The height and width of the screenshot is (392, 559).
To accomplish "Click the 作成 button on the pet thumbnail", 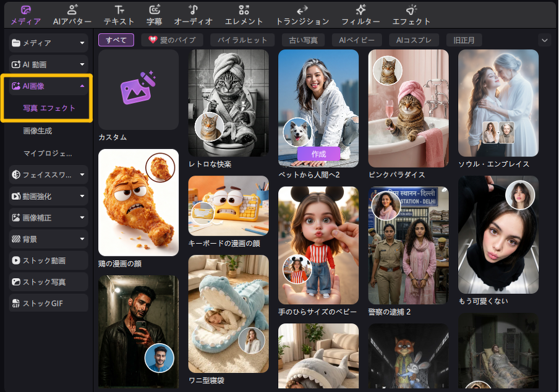I will coord(318,153).
